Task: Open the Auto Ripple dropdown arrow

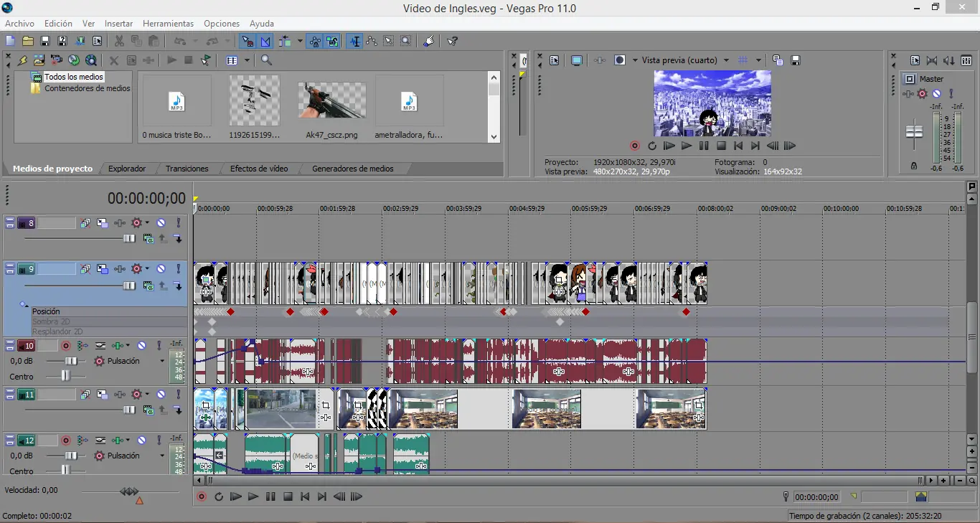Action: click(300, 42)
